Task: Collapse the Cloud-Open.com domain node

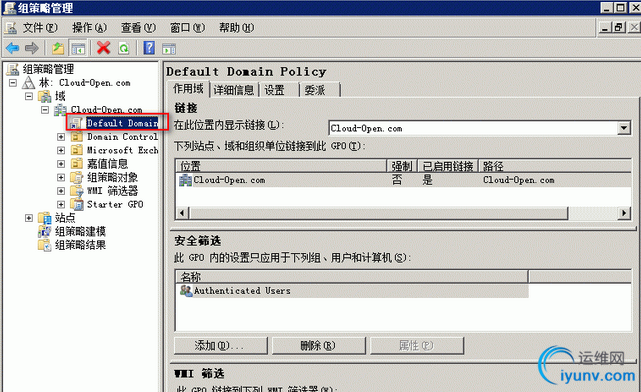Action: 45,110
